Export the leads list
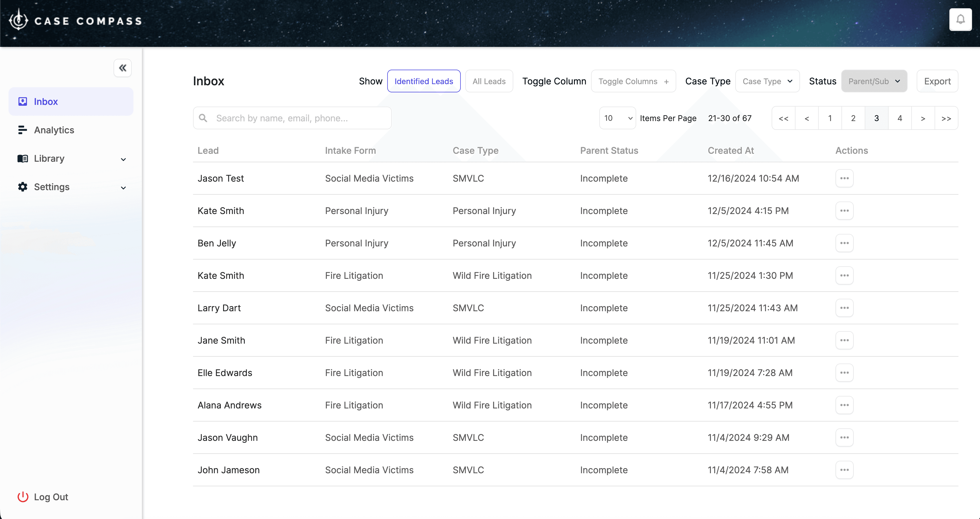Screen dimensions: 980x519 point(937,81)
